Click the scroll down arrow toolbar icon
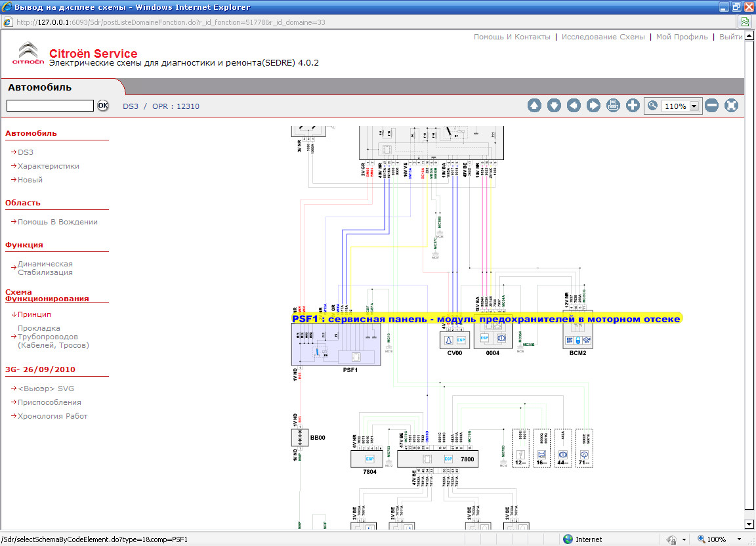Viewport: 756px width, 546px height. pyautogui.click(x=554, y=106)
